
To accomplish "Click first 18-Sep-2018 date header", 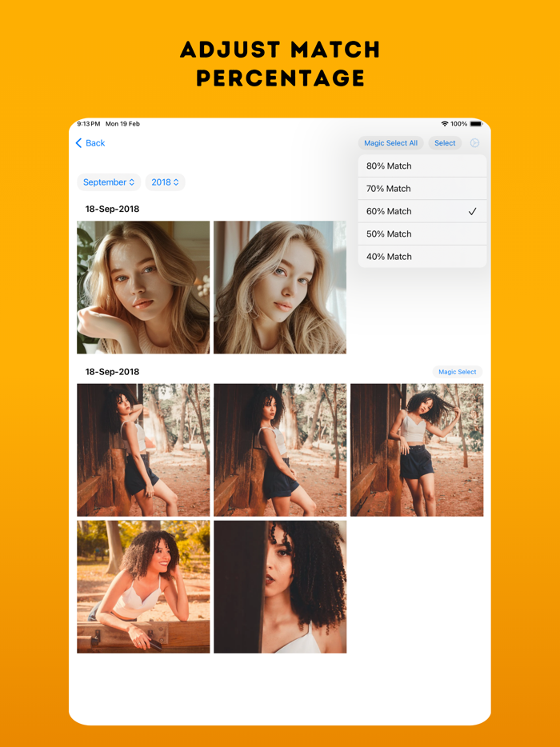I will [112, 209].
